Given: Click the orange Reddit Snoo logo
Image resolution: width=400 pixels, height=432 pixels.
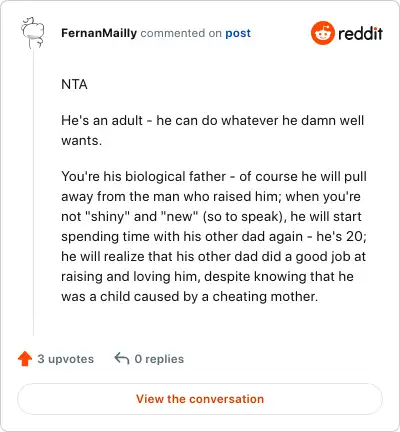Looking at the screenshot, I should (x=322, y=33).
